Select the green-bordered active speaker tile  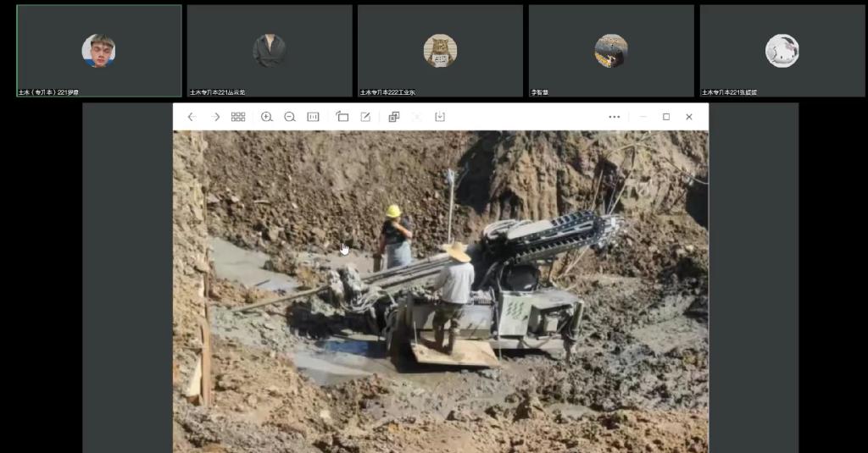[99, 51]
